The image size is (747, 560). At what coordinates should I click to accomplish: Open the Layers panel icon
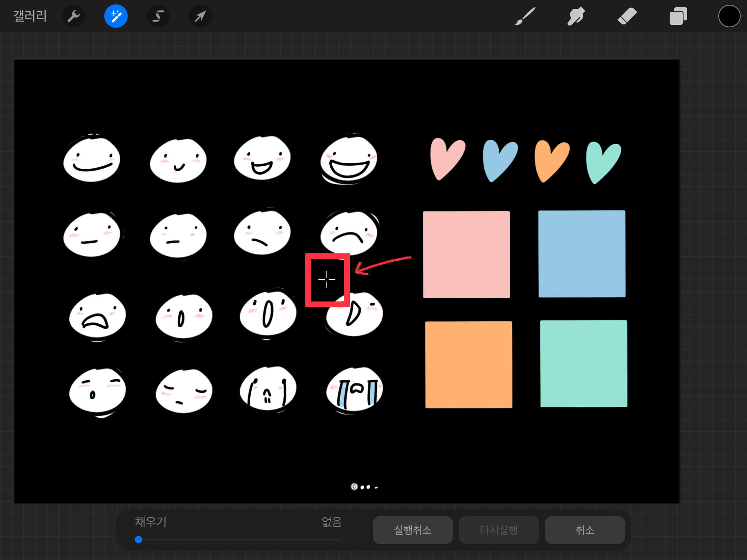tap(678, 16)
